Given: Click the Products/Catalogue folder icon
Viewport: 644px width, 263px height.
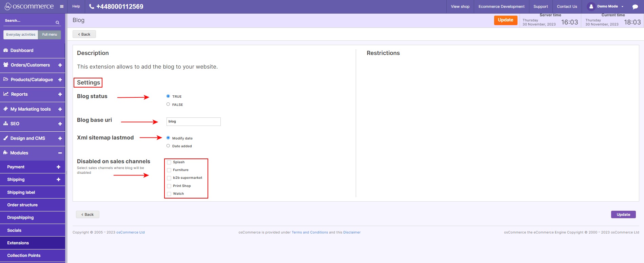Looking at the screenshot, I should coord(6,79).
